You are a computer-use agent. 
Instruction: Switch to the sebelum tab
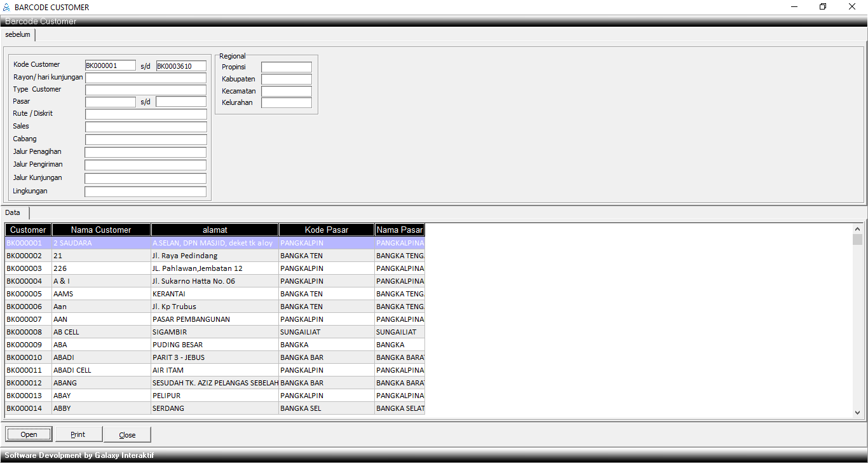coord(18,35)
